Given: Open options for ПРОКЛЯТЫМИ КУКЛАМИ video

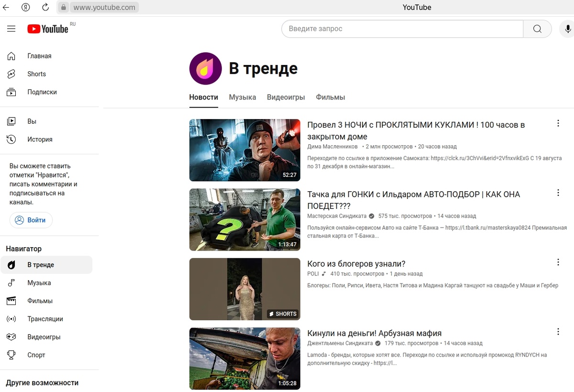Looking at the screenshot, I should tap(558, 123).
